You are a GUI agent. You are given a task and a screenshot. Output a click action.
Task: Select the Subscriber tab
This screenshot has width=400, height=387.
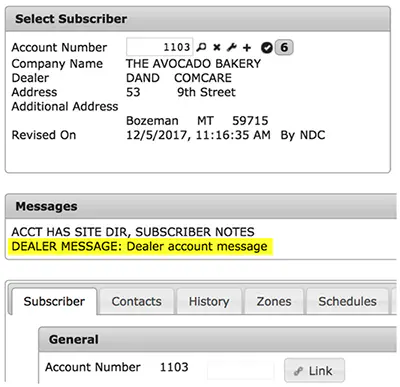coord(54,301)
